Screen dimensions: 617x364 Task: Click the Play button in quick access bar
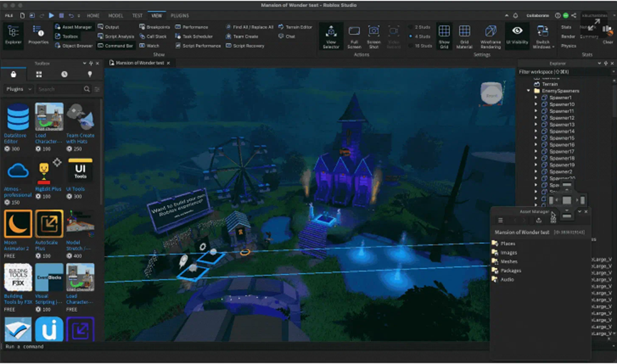(x=51, y=16)
